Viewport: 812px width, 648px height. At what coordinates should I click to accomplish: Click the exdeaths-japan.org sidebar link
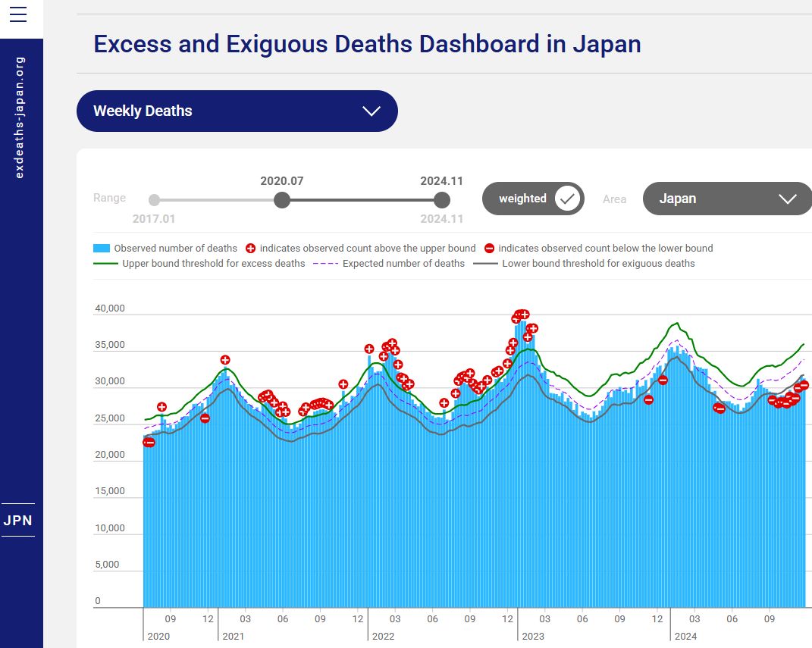pos(20,117)
